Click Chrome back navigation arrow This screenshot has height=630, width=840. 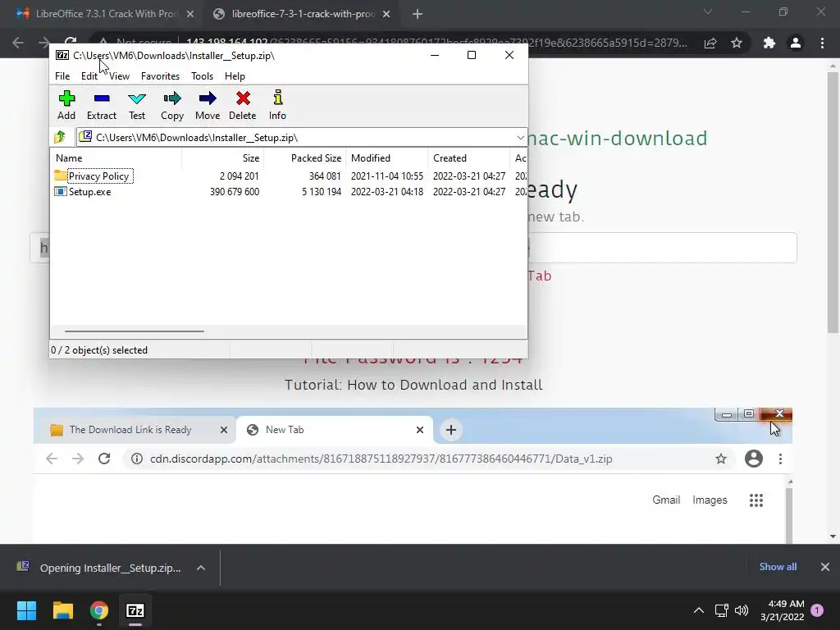point(18,43)
